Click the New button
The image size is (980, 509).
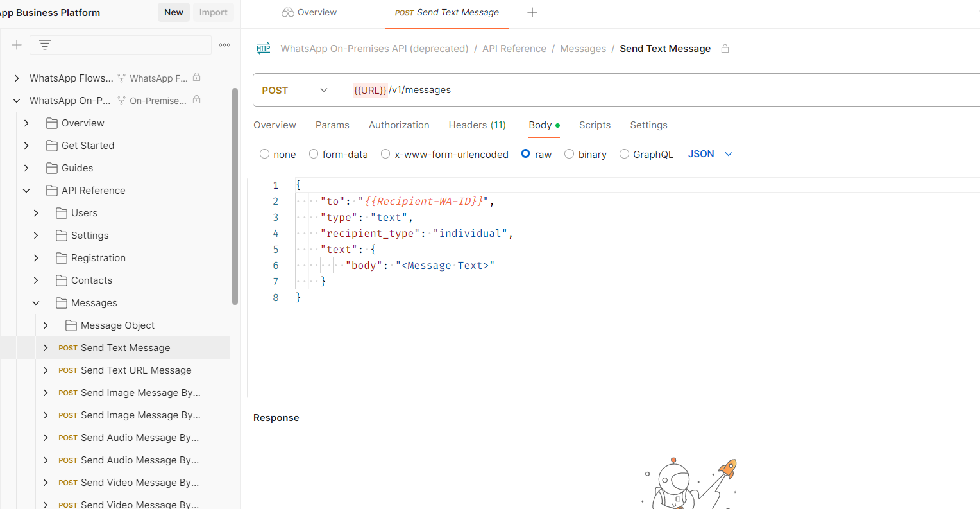click(174, 12)
